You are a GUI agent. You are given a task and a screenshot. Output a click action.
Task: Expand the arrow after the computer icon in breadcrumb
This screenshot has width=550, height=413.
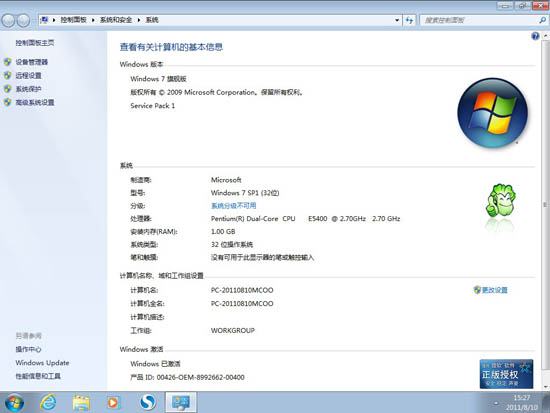[x=54, y=20]
